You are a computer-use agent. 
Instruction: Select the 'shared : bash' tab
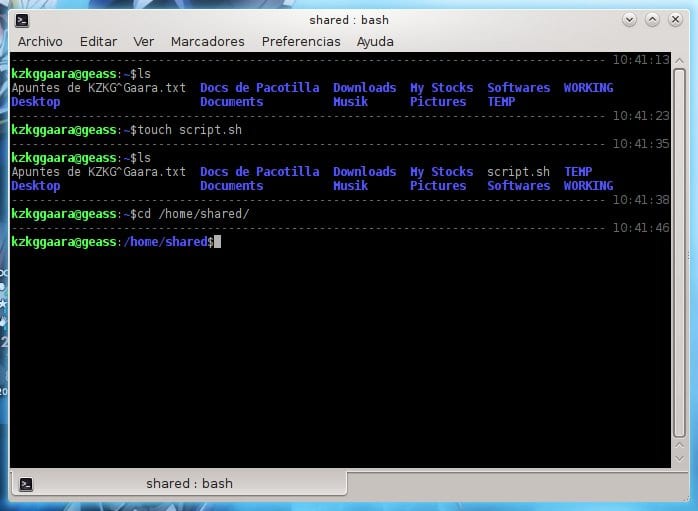[x=178, y=483]
